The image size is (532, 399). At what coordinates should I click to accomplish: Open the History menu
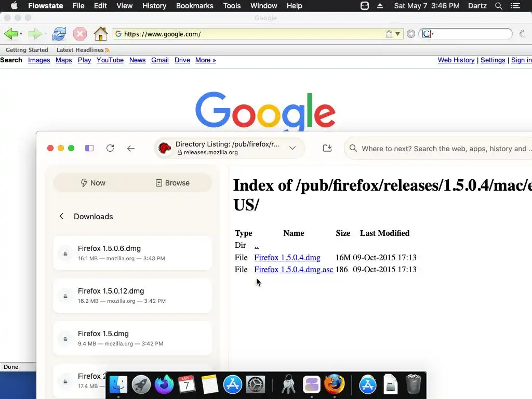pos(154,6)
